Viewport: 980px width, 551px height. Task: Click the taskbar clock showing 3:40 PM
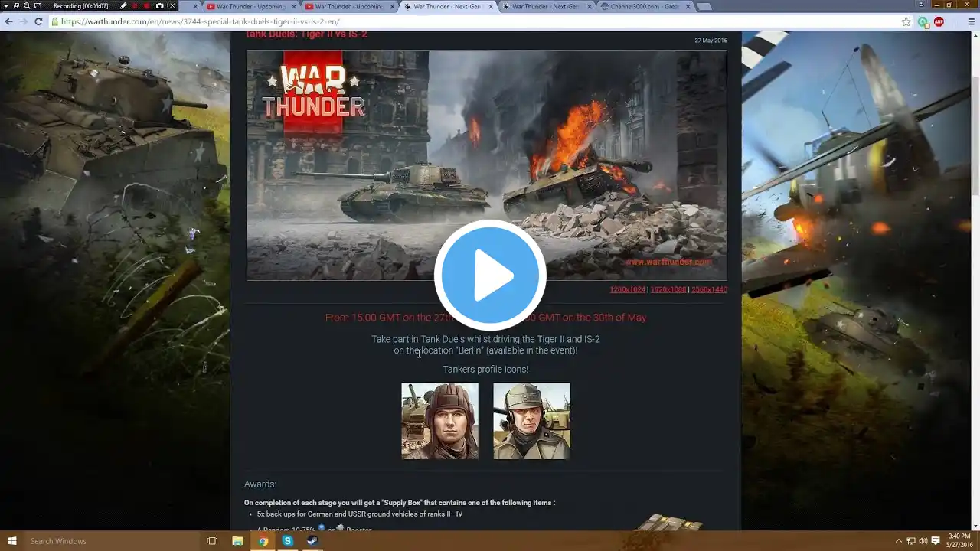tap(959, 541)
